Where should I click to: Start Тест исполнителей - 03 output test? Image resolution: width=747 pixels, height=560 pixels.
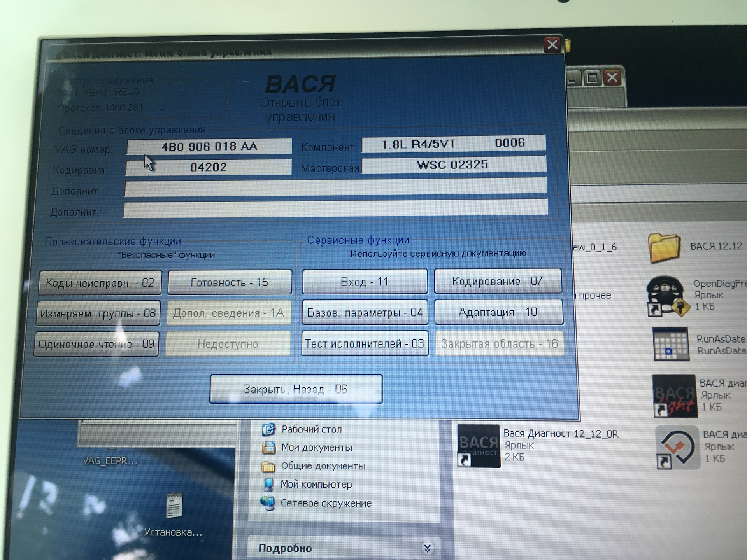click(365, 343)
